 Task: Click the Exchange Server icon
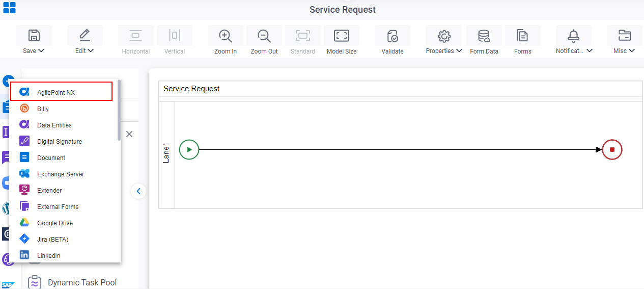[x=24, y=173]
